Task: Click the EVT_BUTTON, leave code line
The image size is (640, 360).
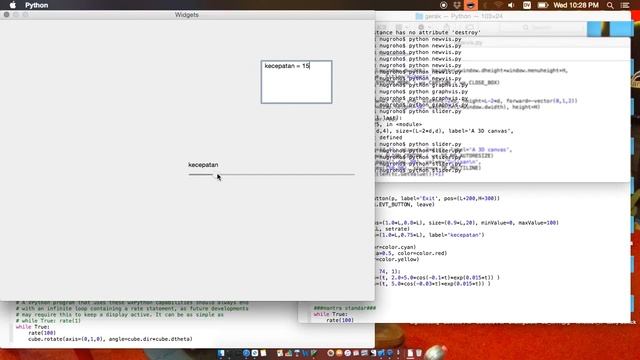Action: click(x=405, y=204)
